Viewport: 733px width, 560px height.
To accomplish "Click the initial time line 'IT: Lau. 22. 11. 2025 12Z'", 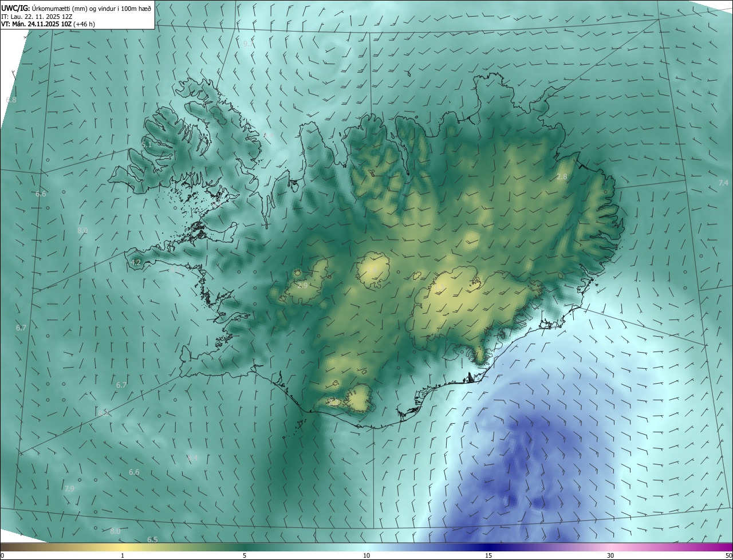I will (x=37, y=16).
